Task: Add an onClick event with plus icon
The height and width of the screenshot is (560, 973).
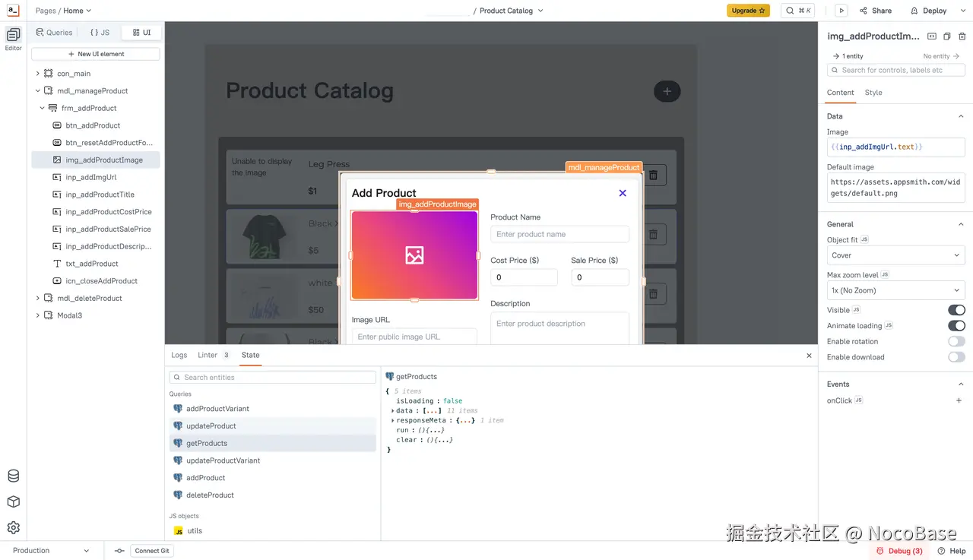Action: (959, 400)
